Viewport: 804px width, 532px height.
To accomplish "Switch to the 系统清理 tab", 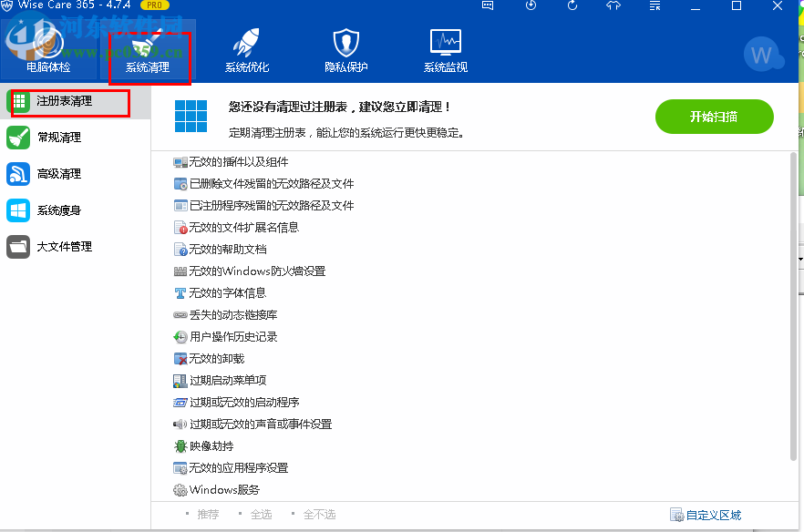I will 149,55.
